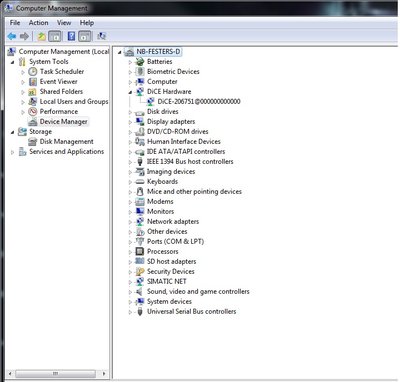This screenshot has height=382, width=400.
Task: Click the IEEE 1394 Bus host controllers icon
Action: point(140,162)
